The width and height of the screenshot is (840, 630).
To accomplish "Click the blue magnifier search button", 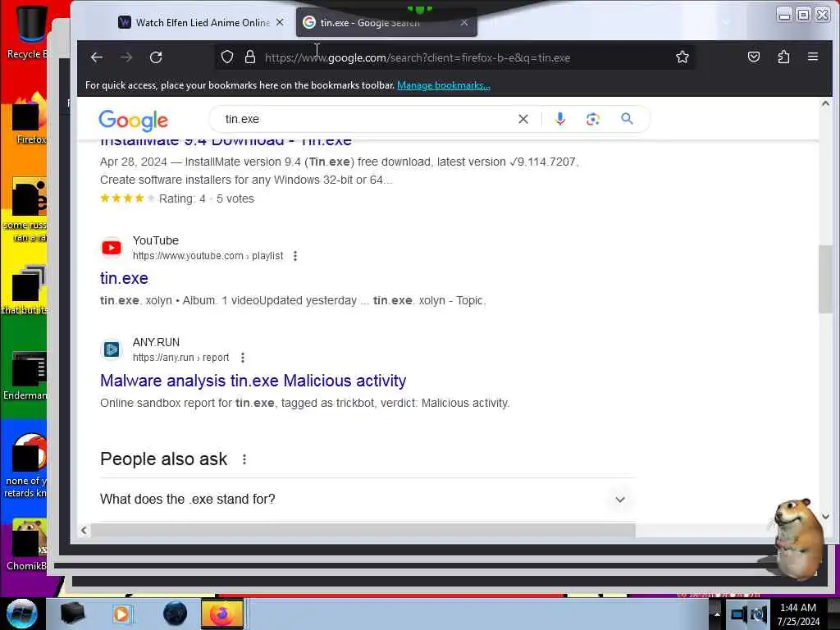I will 627,119.
